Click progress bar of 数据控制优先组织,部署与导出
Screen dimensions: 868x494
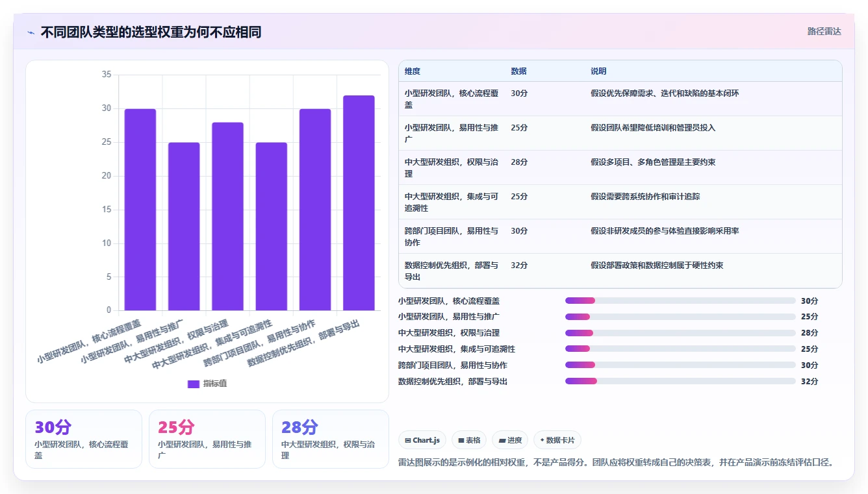point(680,381)
